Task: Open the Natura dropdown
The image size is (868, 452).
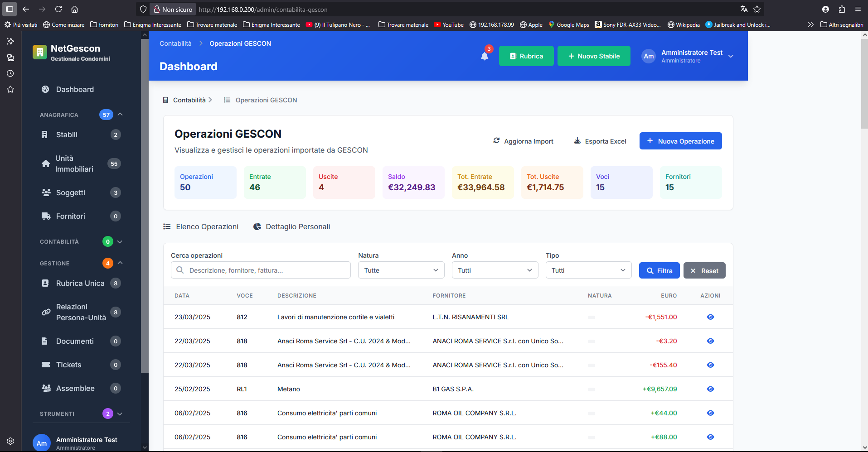Action: (x=401, y=270)
